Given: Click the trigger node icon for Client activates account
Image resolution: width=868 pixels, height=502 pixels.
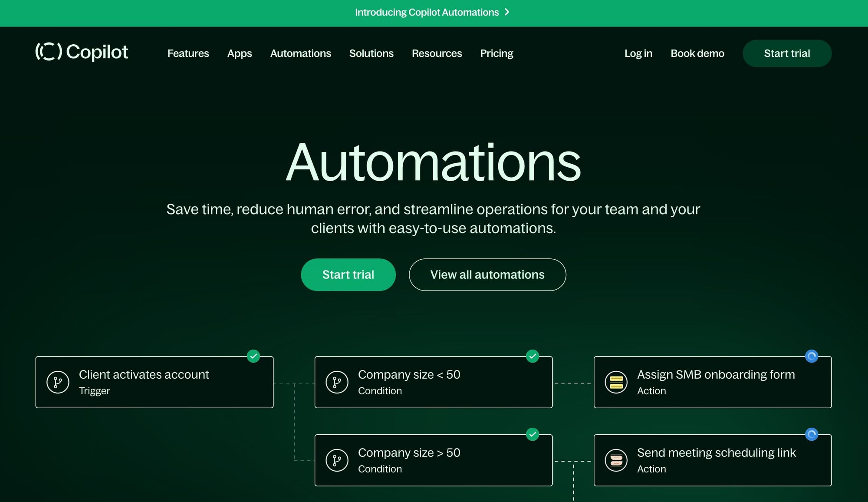Looking at the screenshot, I should pyautogui.click(x=57, y=381).
